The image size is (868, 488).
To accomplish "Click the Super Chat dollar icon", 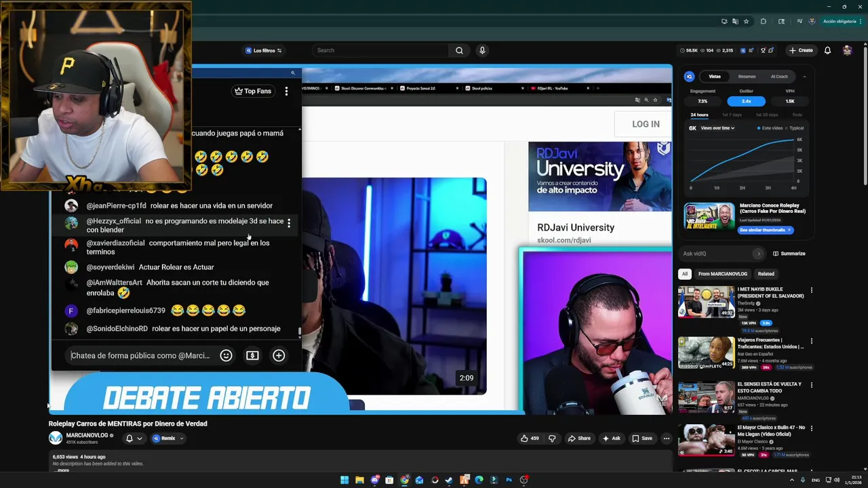I will point(252,355).
